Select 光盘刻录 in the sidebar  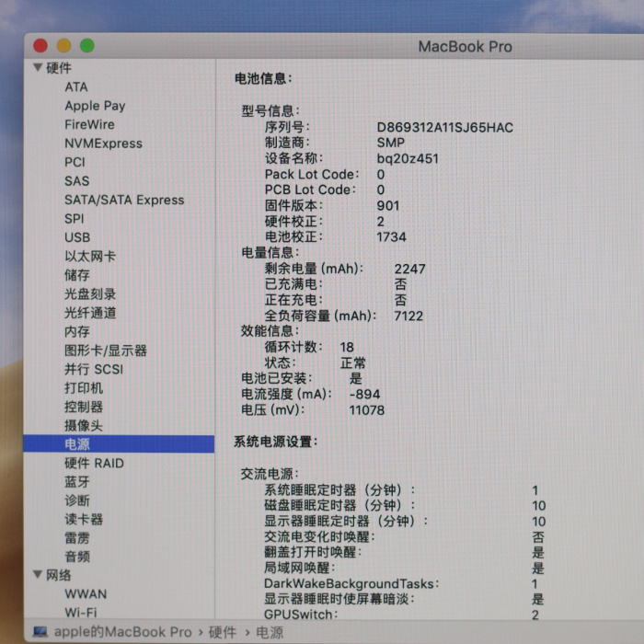click(90, 294)
